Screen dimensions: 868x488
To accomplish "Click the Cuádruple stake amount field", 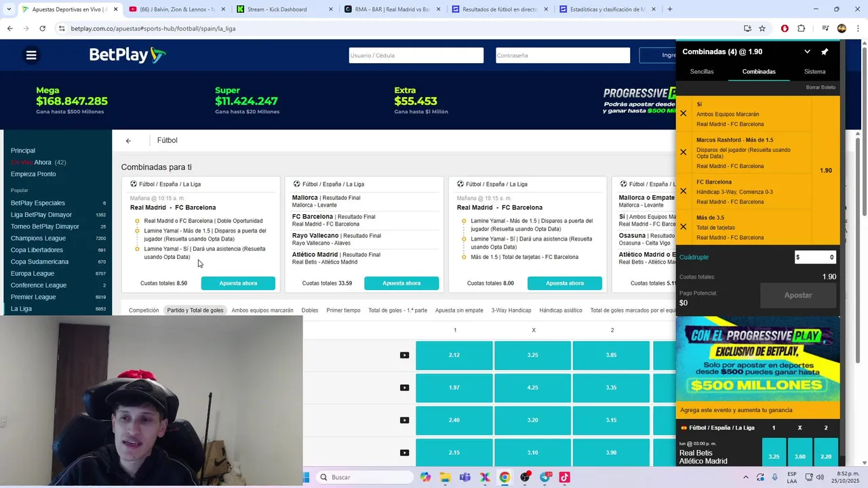I will coord(815,258).
